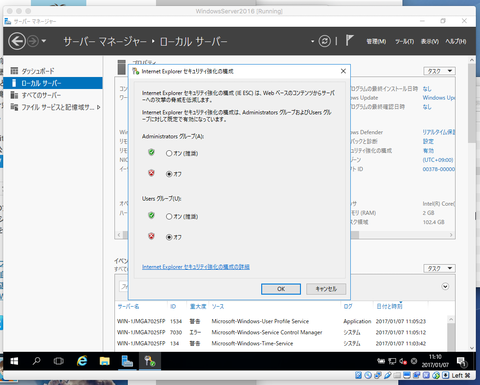This screenshot has width=480, height=385.
Task: Open the タスク dropdown in properties panel
Action: click(439, 71)
